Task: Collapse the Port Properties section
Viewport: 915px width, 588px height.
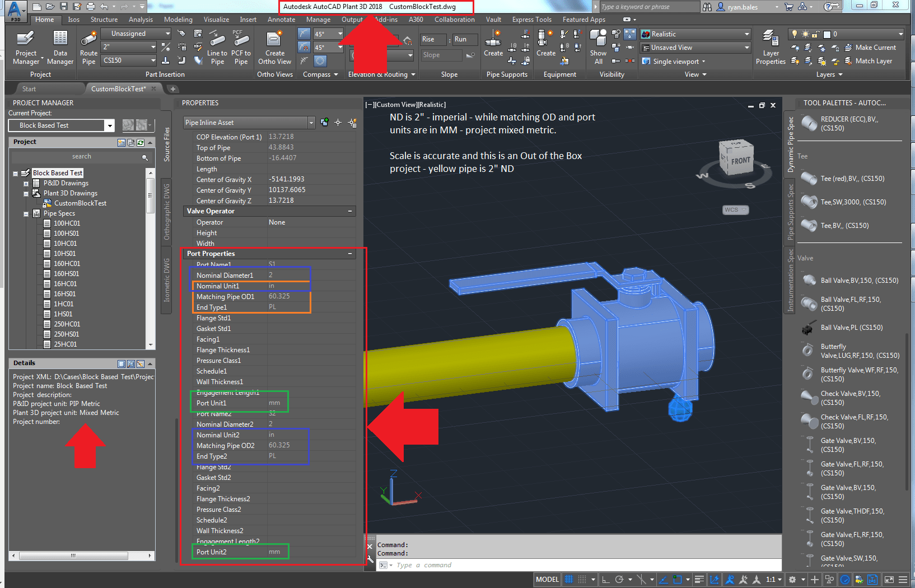Action: [x=350, y=254]
